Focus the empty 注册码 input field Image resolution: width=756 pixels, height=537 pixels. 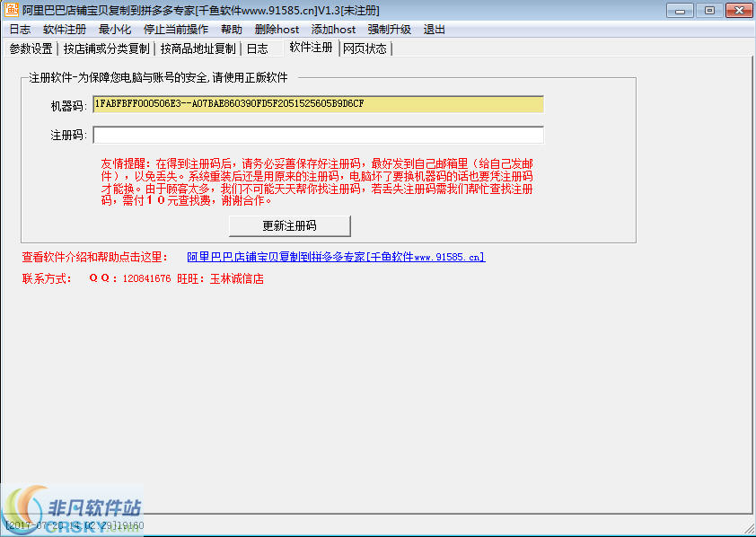coord(318,135)
